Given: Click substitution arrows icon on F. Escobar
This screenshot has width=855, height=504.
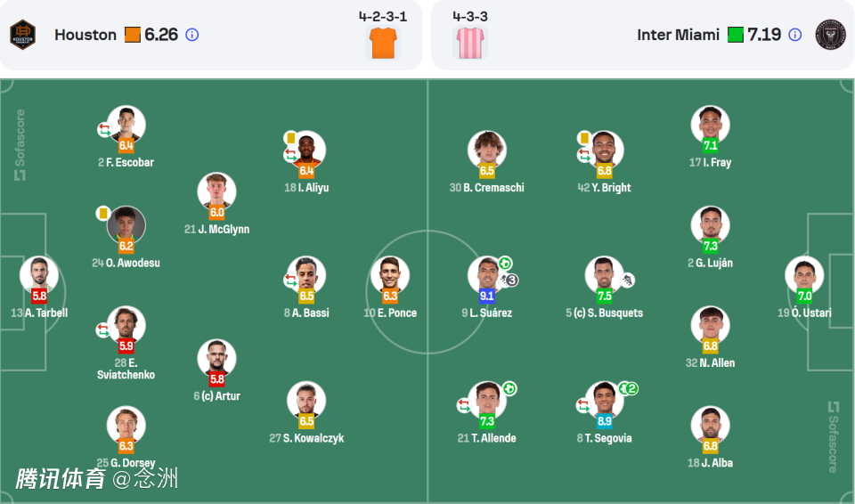Looking at the screenshot, I should coord(104,129).
